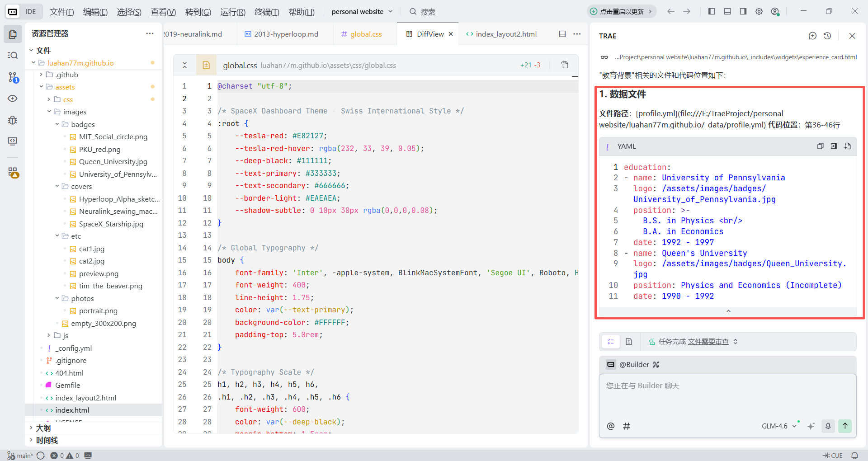Screen dimensions: 868x461
Task: Click the Builder chat input field
Action: tap(727, 395)
